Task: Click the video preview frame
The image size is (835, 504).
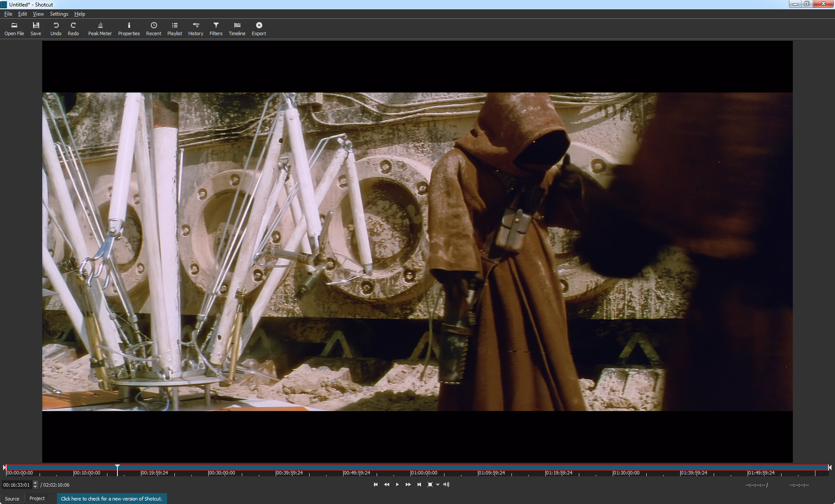Action: click(x=417, y=252)
